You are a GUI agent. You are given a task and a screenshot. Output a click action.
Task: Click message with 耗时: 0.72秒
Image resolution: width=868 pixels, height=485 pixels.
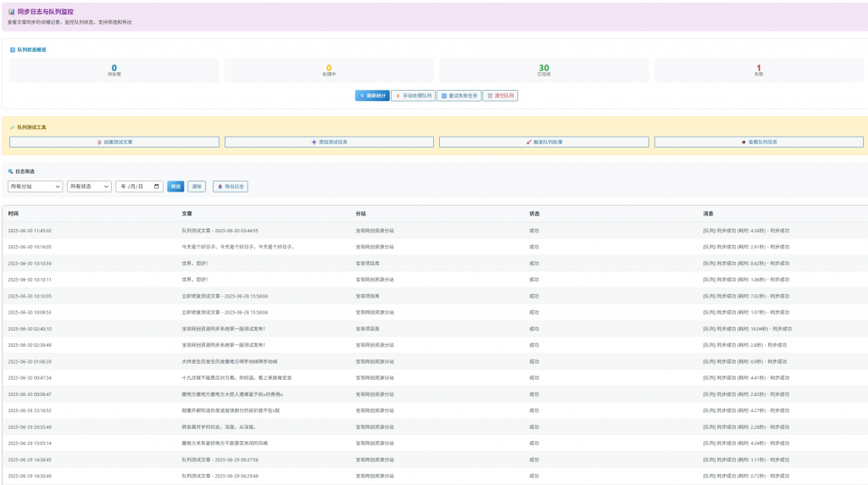(x=746, y=476)
